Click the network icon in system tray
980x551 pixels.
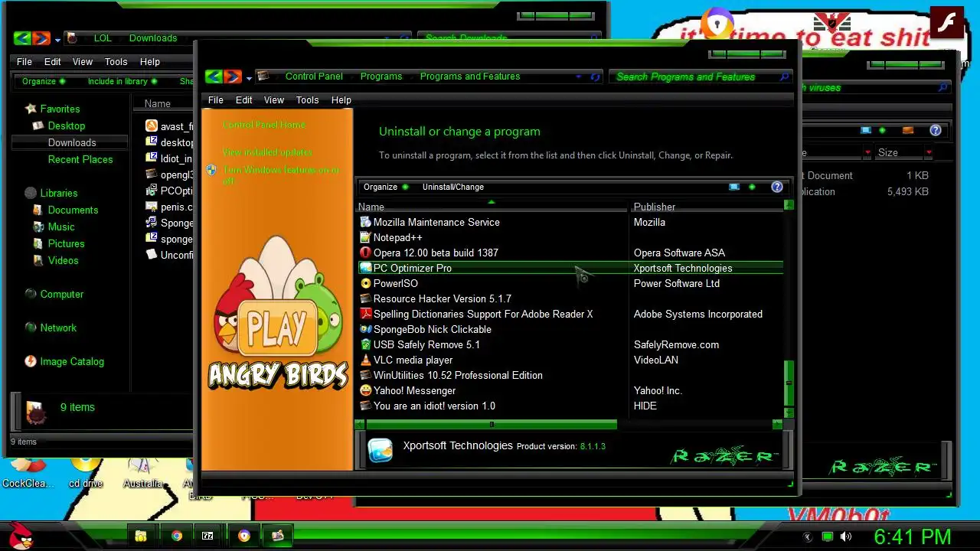[x=828, y=536]
